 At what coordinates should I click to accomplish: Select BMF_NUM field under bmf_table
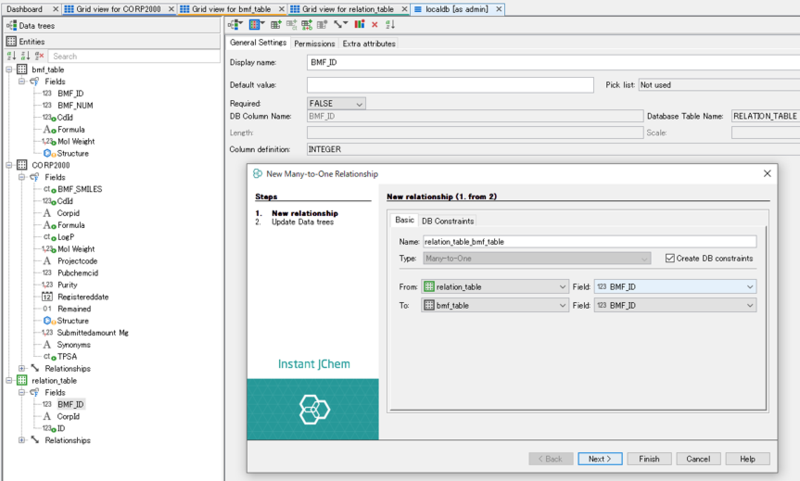click(x=75, y=106)
